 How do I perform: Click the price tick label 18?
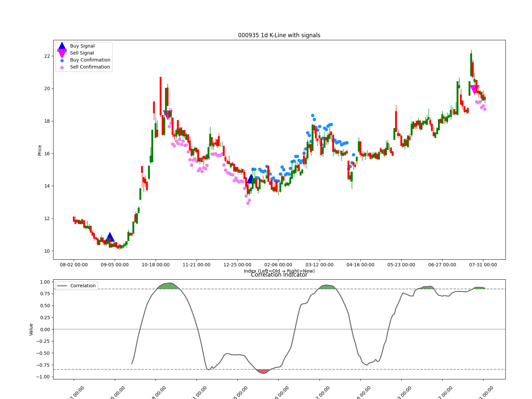tap(47, 121)
